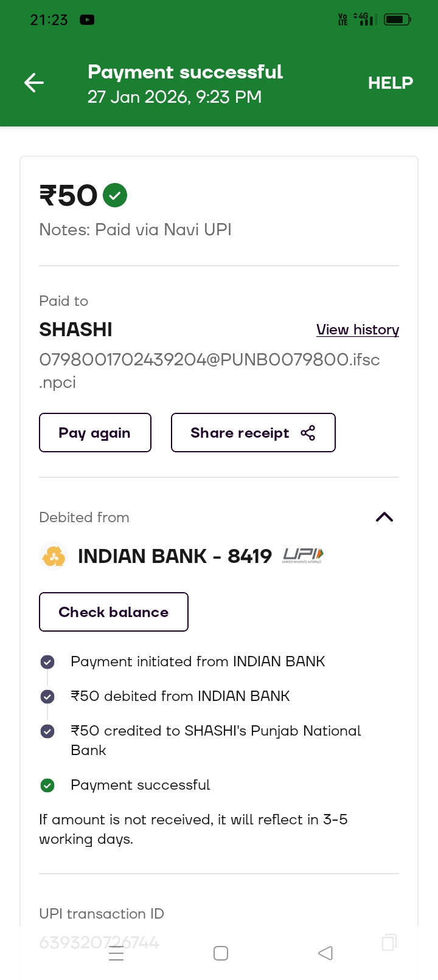Tap the Indian Bank logo icon
The width and height of the screenshot is (438, 980).
54,556
